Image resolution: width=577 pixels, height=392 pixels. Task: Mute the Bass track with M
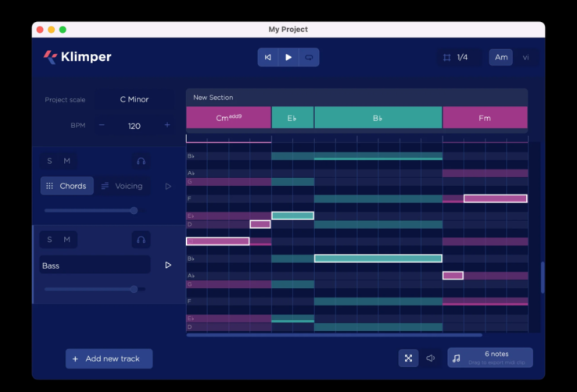pyautogui.click(x=67, y=240)
